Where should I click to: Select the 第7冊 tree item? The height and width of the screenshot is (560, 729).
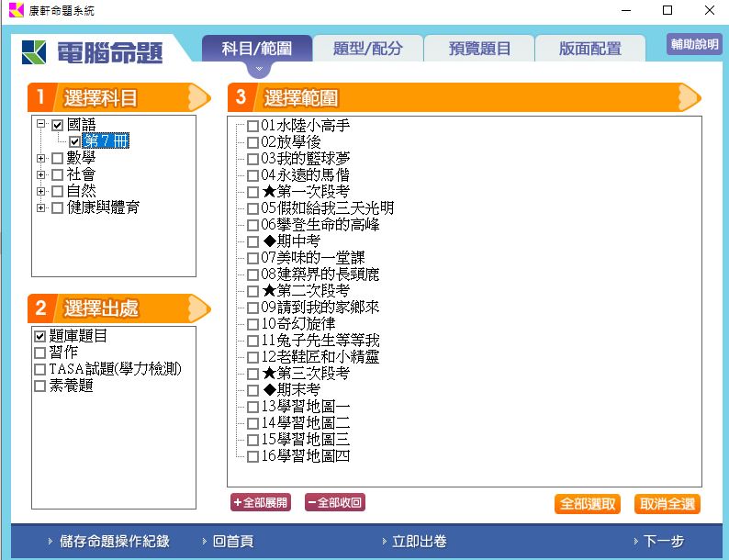click(107, 141)
